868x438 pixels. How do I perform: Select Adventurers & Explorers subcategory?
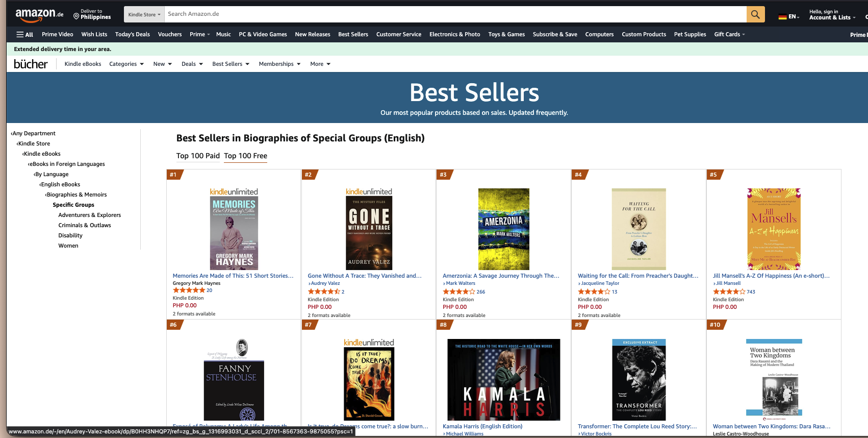(90, 215)
